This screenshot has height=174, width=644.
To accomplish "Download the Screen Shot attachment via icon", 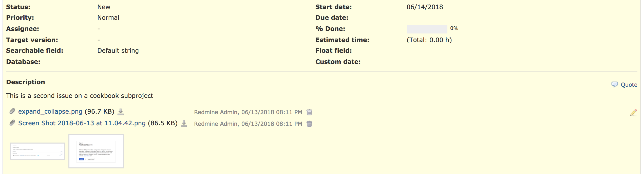I will click(184, 124).
